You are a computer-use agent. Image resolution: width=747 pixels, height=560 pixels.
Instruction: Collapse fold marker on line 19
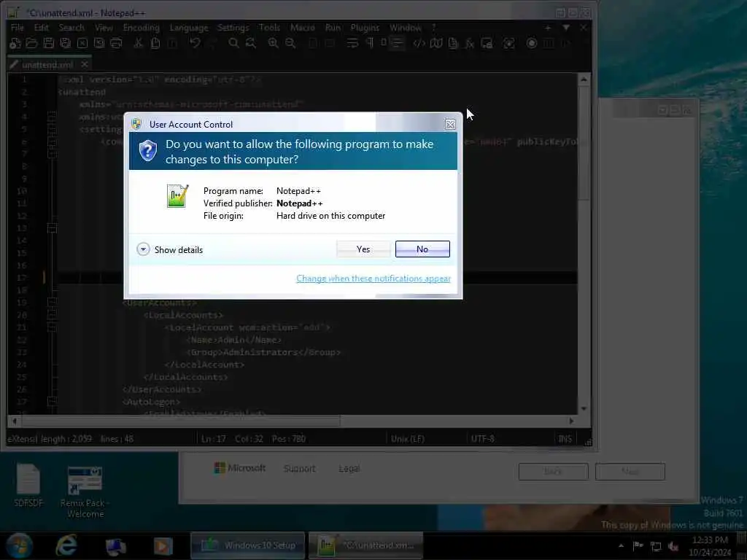(52, 303)
